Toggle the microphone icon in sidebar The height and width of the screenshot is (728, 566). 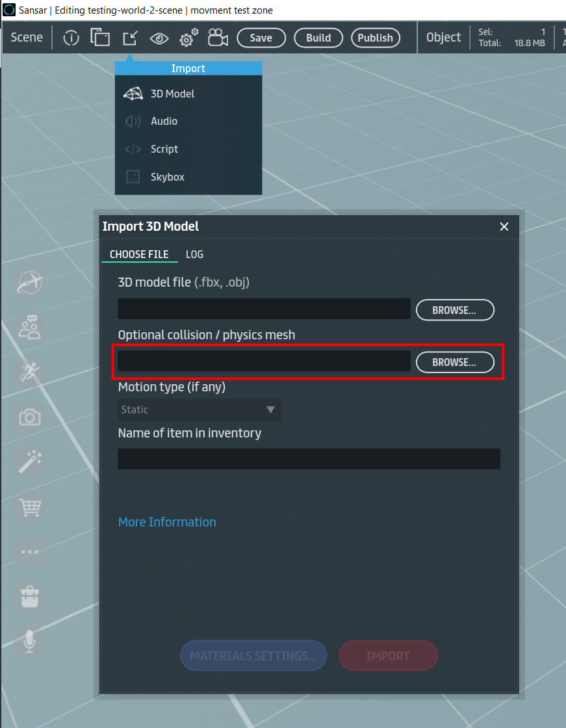[30, 642]
